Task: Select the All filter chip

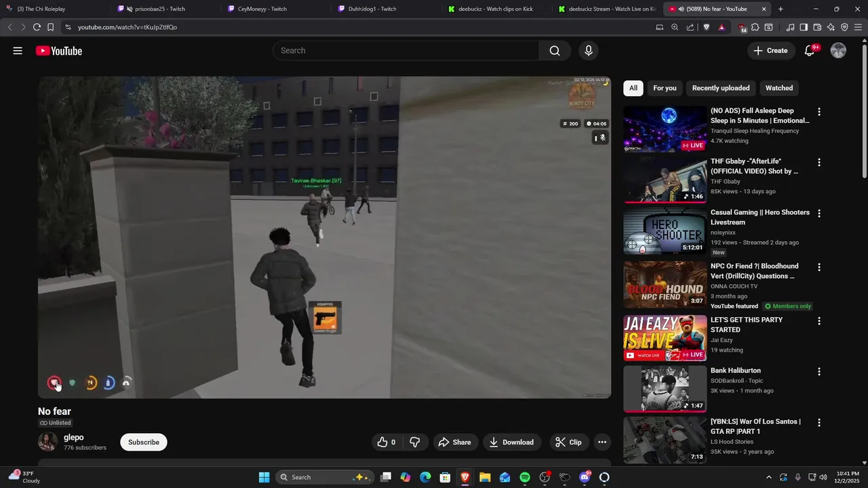Action: tap(633, 88)
